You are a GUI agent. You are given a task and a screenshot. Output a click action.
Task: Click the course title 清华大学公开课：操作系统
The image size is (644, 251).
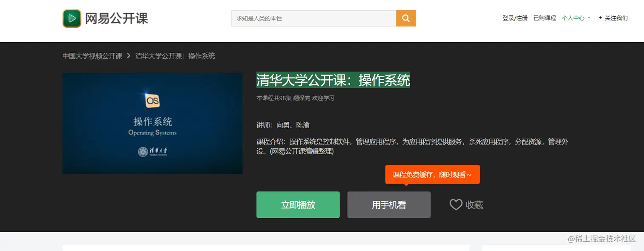[x=333, y=80]
